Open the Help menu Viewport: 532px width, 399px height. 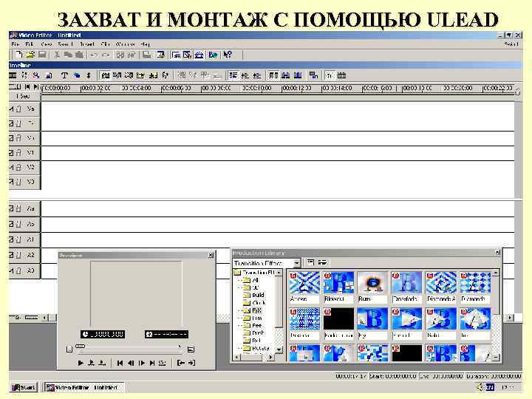click(145, 44)
